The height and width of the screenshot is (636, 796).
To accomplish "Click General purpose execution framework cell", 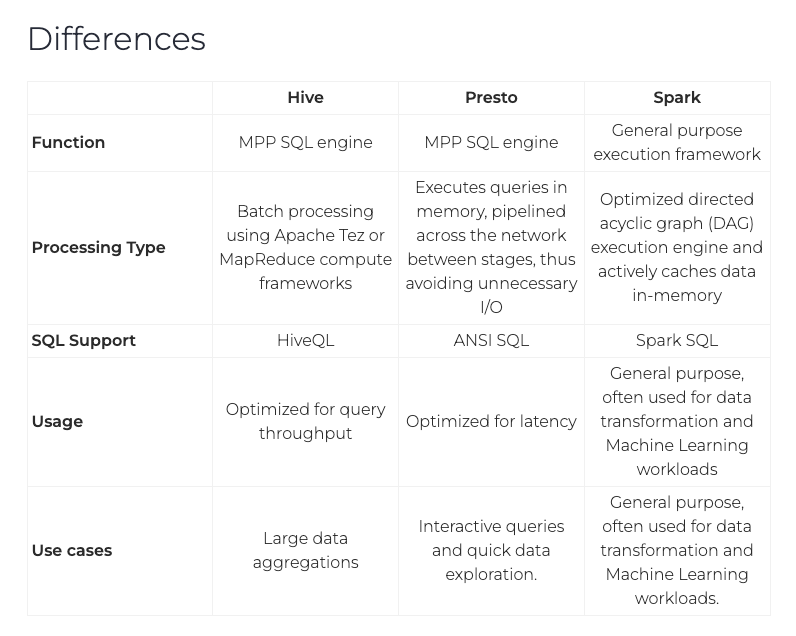I will pyautogui.click(x=677, y=143).
